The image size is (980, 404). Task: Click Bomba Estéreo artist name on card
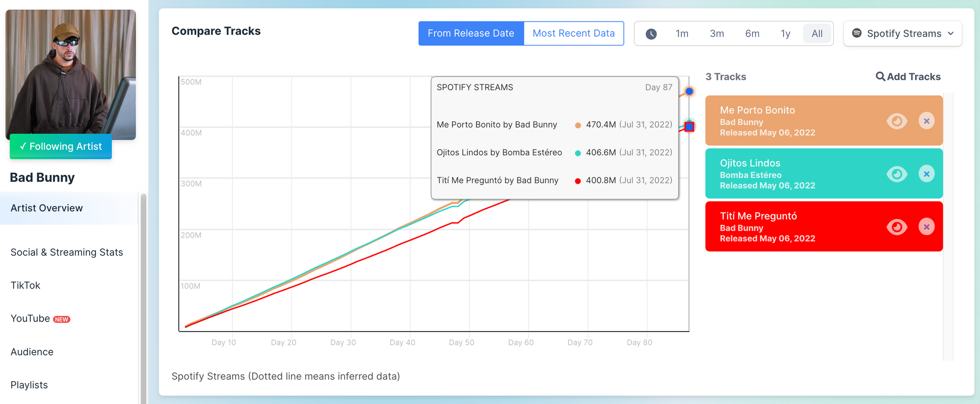[x=751, y=175]
